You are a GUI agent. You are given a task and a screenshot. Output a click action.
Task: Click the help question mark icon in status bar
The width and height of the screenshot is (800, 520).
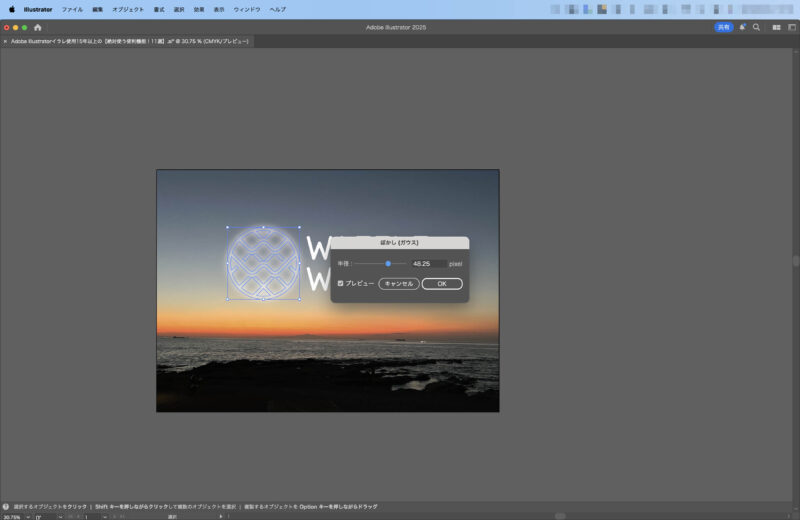pyautogui.click(x=6, y=507)
